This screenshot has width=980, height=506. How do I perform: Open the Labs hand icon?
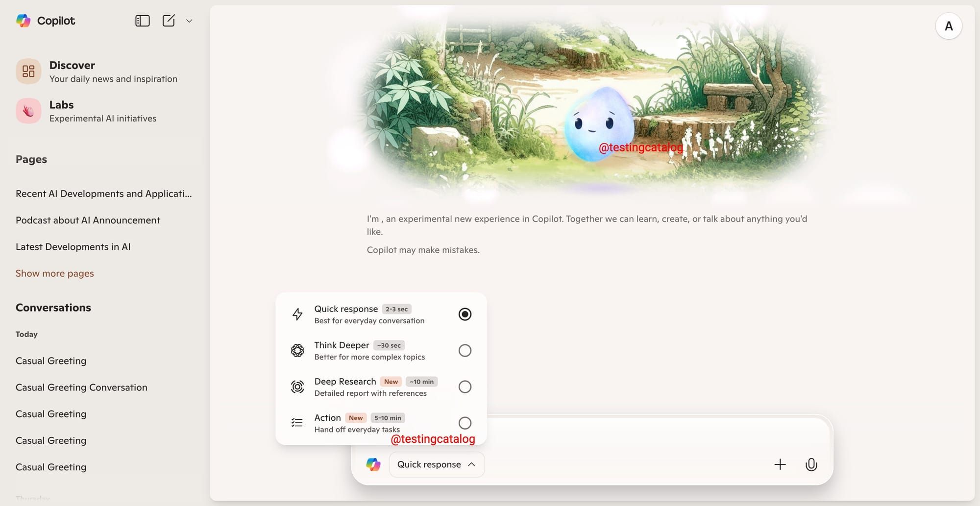point(28,111)
